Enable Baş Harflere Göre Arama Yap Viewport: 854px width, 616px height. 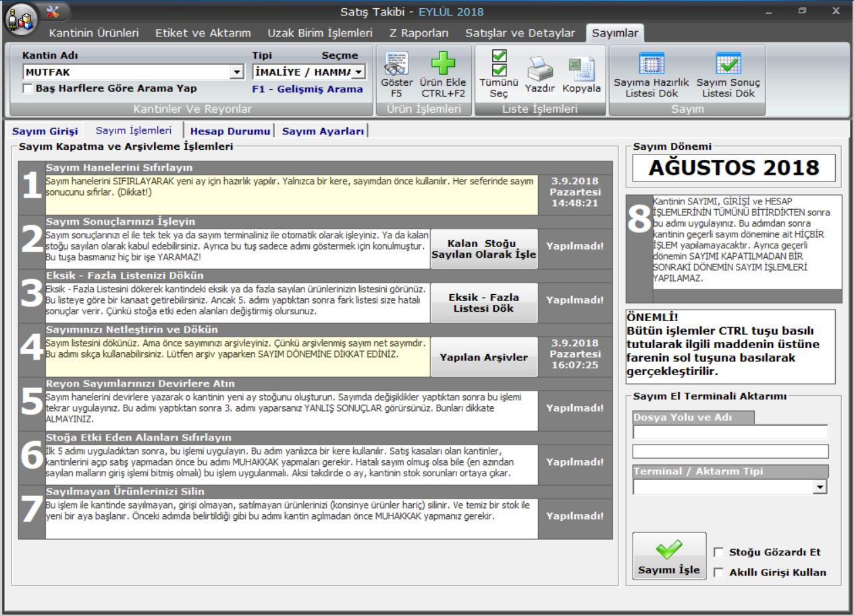coord(28,88)
